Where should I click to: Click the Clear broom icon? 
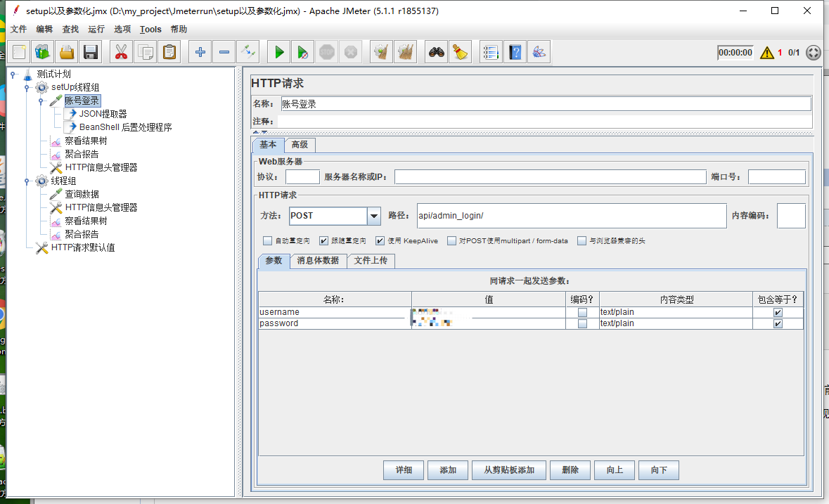click(x=381, y=52)
